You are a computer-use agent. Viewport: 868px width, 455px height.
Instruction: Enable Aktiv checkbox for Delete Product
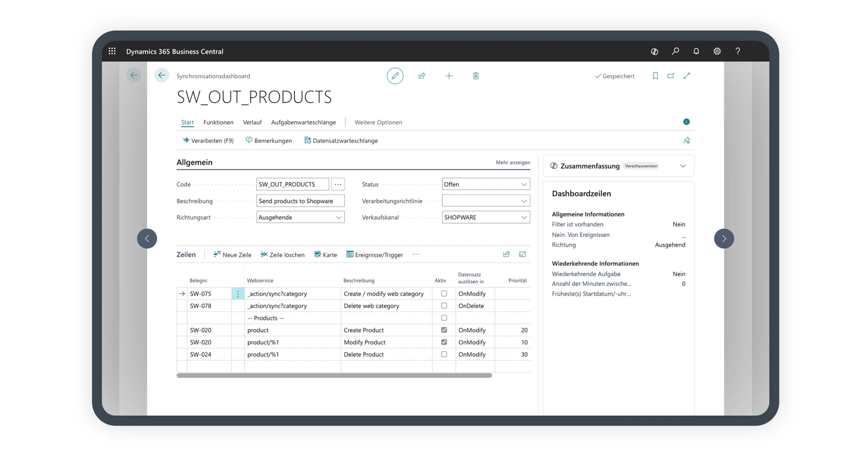coord(444,354)
